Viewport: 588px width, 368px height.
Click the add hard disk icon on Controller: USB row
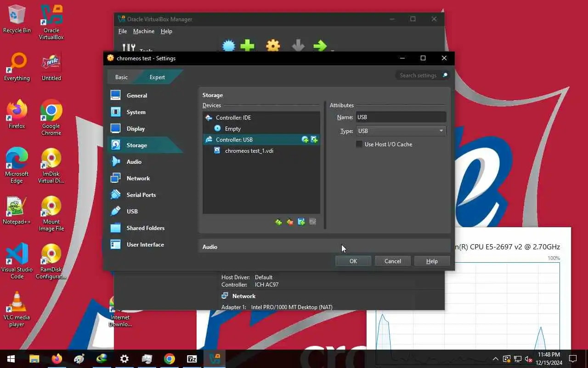(314, 139)
